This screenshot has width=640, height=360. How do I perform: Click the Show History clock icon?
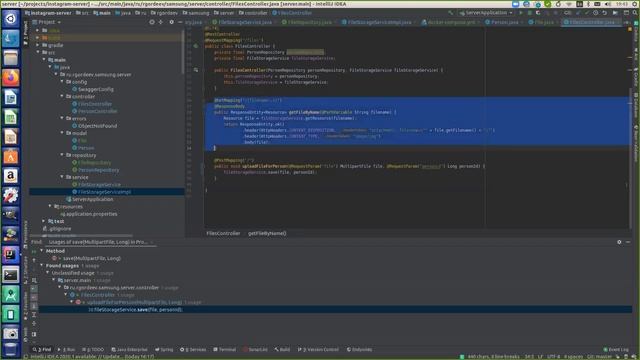596,13
